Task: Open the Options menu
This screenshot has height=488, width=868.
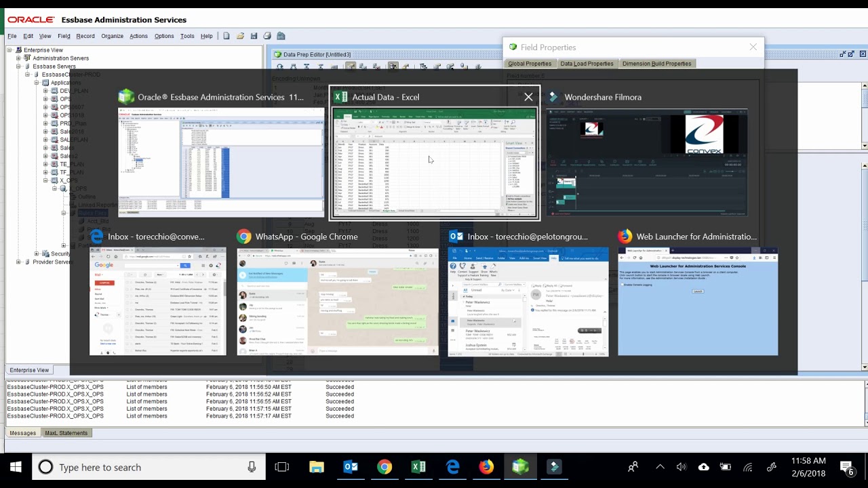Action: (164, 36)
